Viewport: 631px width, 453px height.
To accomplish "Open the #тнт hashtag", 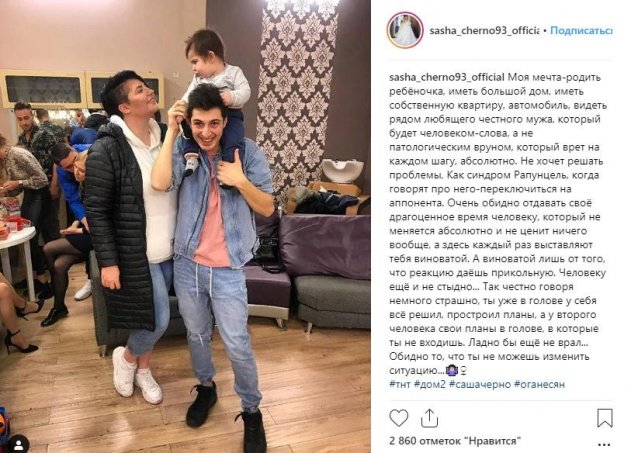I will coord(400,384).
